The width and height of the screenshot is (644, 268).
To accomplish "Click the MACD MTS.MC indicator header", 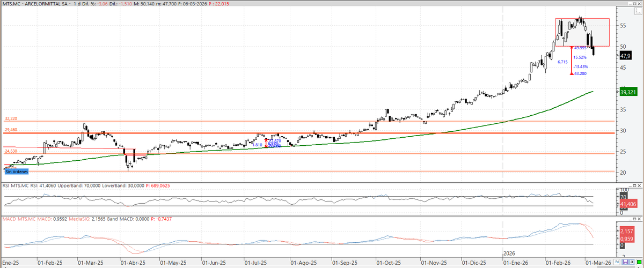I will (18, 219).
